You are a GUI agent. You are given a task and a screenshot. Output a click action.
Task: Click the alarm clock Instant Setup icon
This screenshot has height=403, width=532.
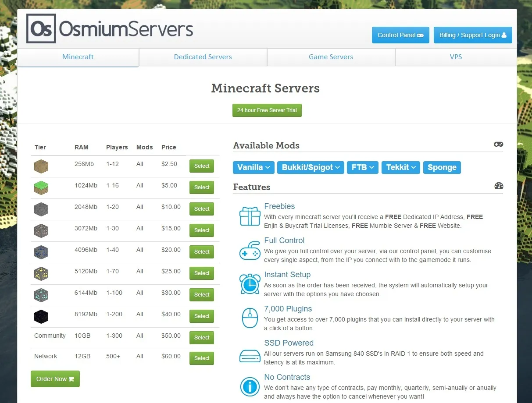point(250,284)
